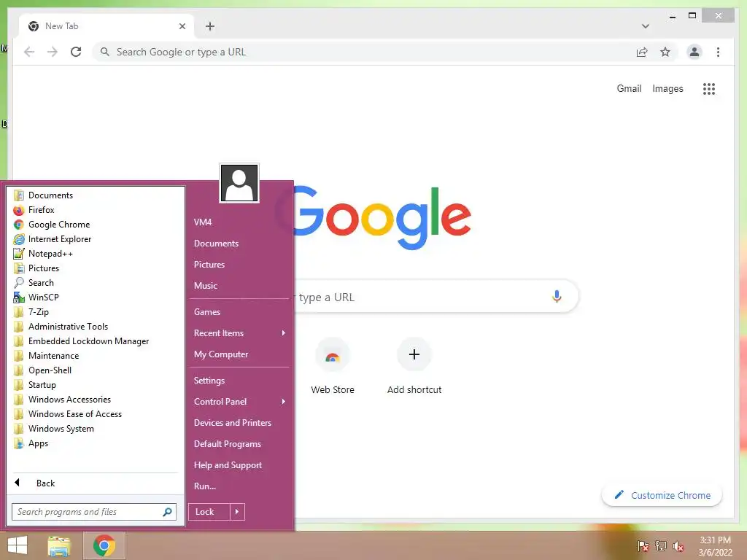Screen dimensions: 747x560
Task: Open the Gmail link
Action: 629,88
